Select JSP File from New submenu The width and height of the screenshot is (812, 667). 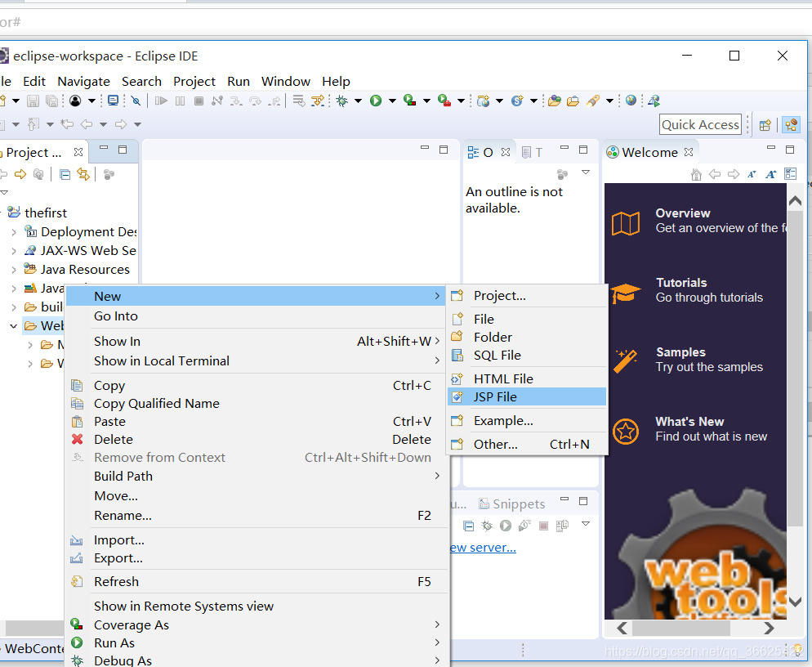tap(527, 397)
